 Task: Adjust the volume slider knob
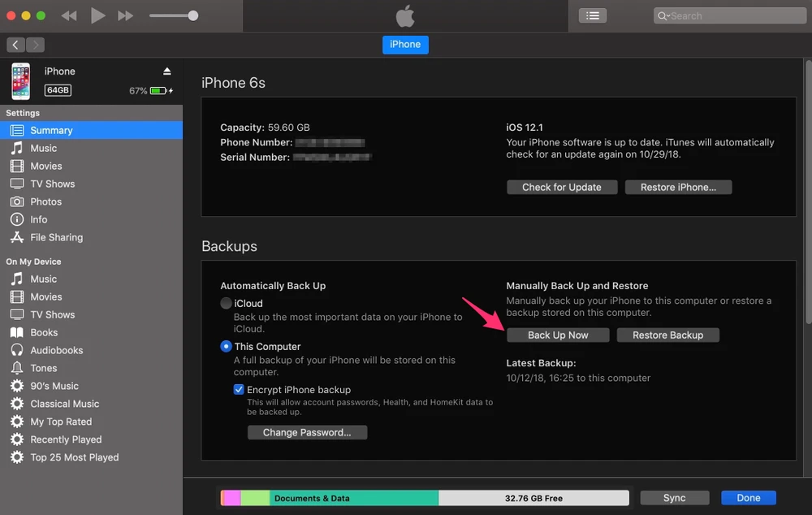(x=193, y=15)
